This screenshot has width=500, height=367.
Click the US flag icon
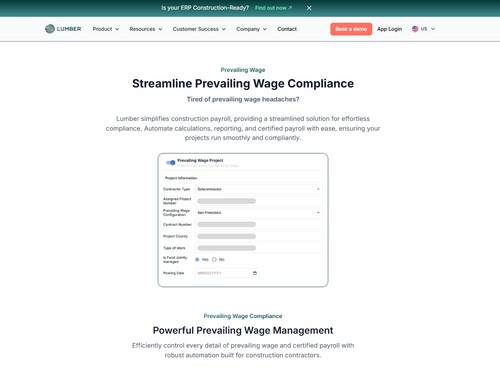(x=415, y=29)
